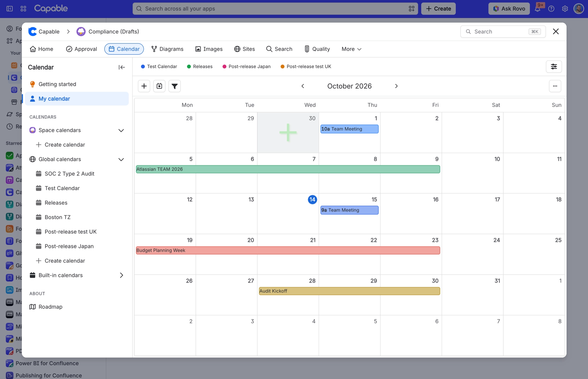Switch to the Images tab

[x=209, y=49]
